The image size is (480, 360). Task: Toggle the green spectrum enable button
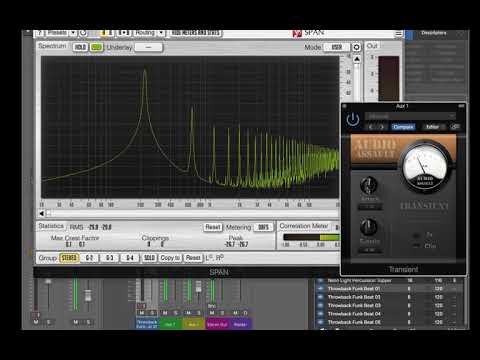coord(96,47)
